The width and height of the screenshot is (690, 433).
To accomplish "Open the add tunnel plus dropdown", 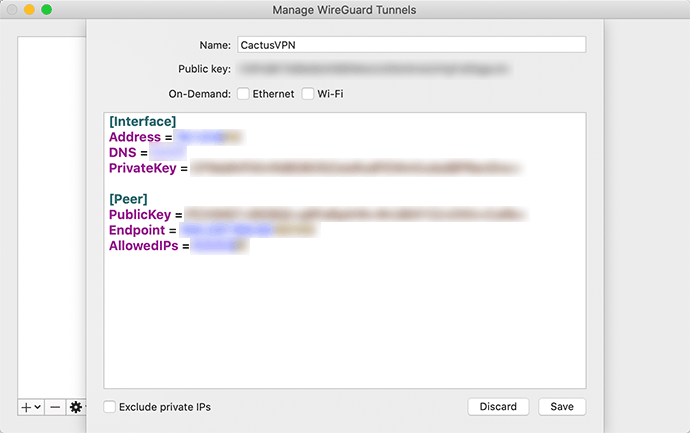I will tap(31, 407).
